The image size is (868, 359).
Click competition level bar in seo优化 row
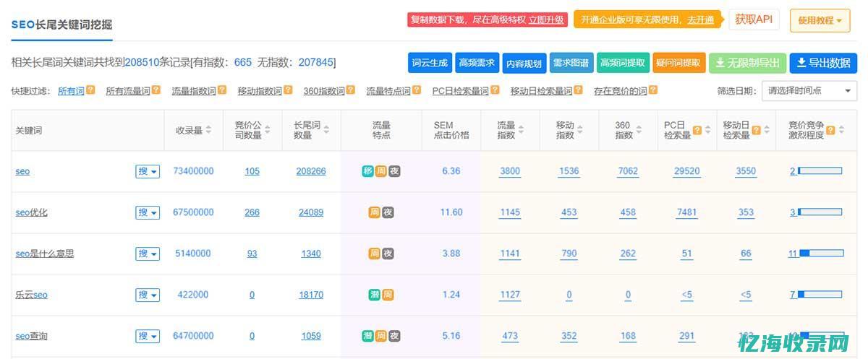(x=820, y=212)
